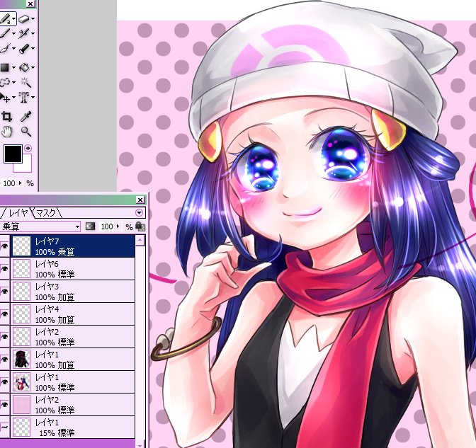476x448 pixels.
Task: Select layer レイヤ3 100% 加算
Action: tap(72, 292)
